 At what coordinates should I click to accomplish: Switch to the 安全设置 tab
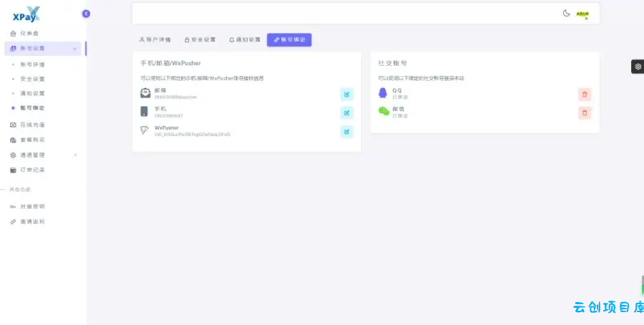tap(200, 40)
